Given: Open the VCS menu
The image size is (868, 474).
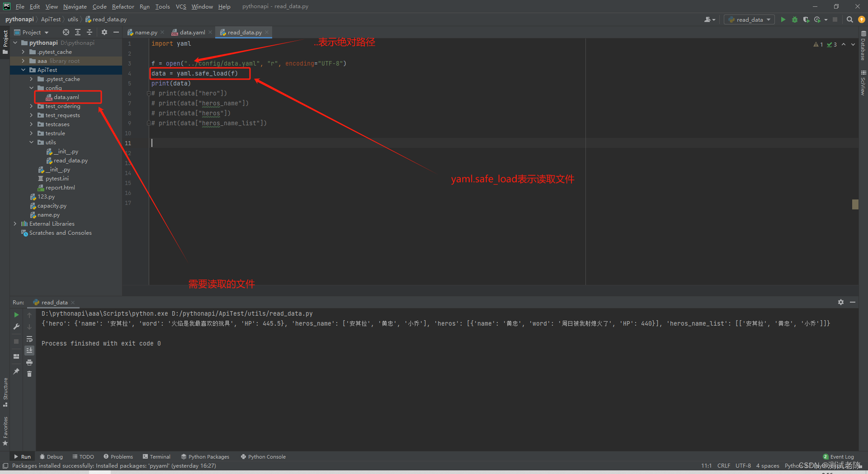Looking at the screenshot, I should coord(180,6).
